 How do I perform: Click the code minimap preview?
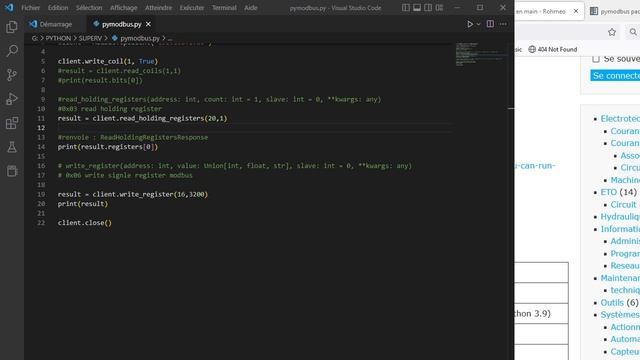click(x=481, y=54)
